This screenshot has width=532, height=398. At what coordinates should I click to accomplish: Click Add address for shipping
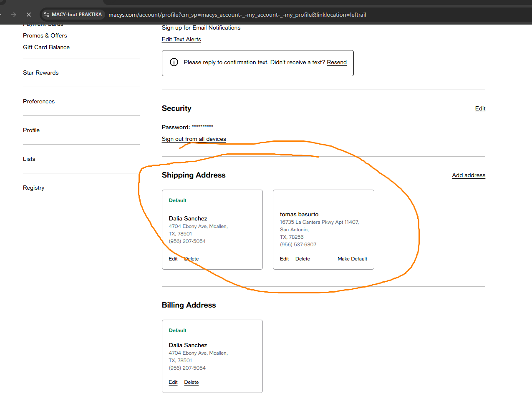tap(468, 175)
